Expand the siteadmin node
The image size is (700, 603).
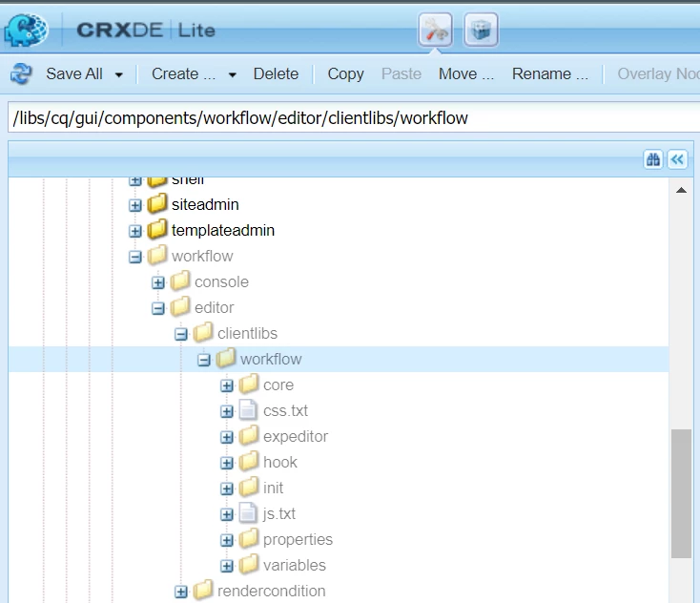point(134,205)
